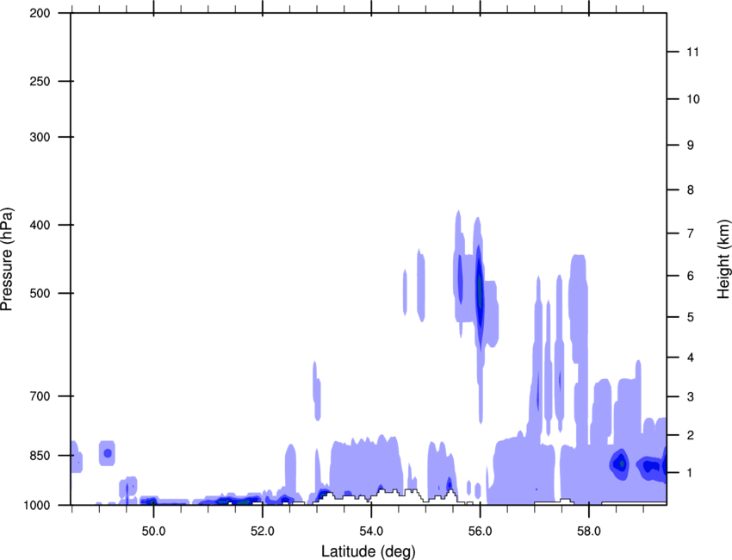Select the 250 pressure tick label

click(x=40, y=81)
